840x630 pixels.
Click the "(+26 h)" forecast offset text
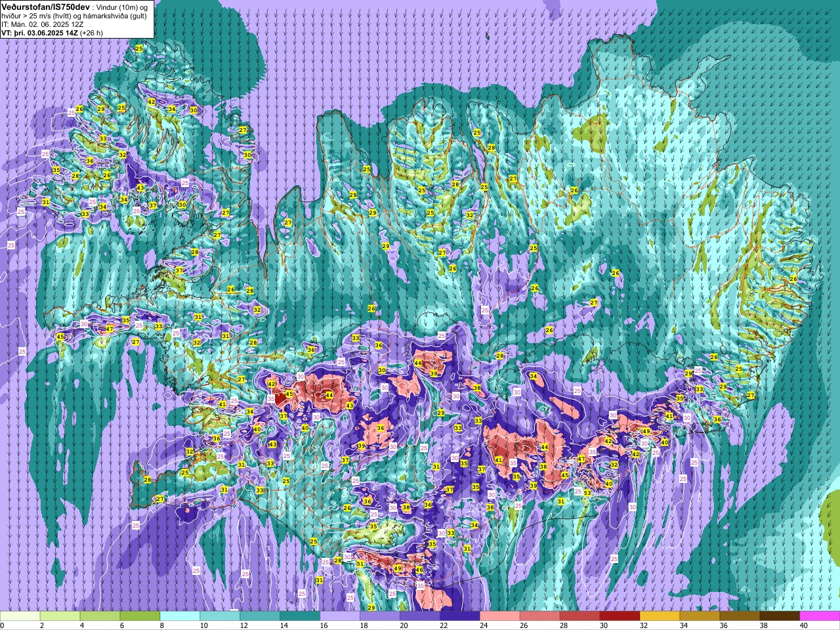coord(91,32)
